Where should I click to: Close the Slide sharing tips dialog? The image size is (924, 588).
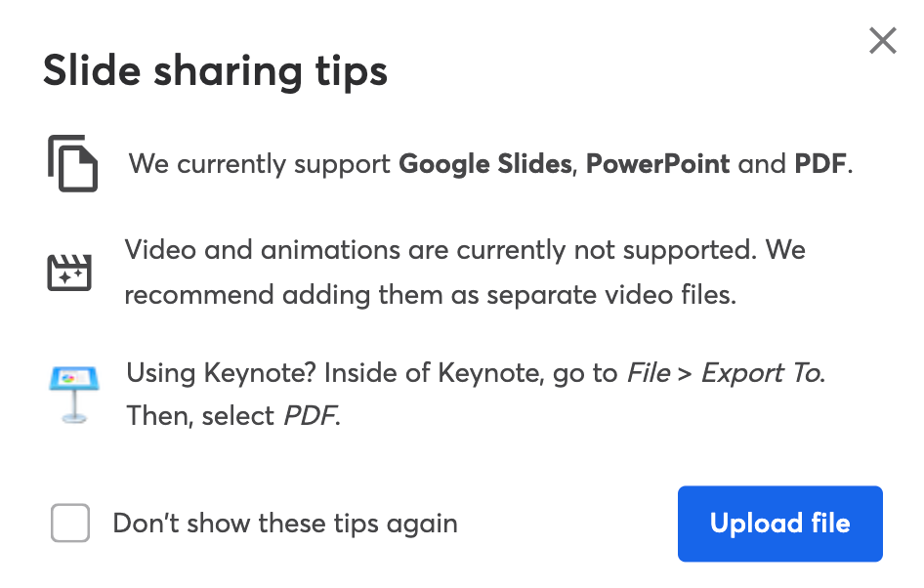882,41
